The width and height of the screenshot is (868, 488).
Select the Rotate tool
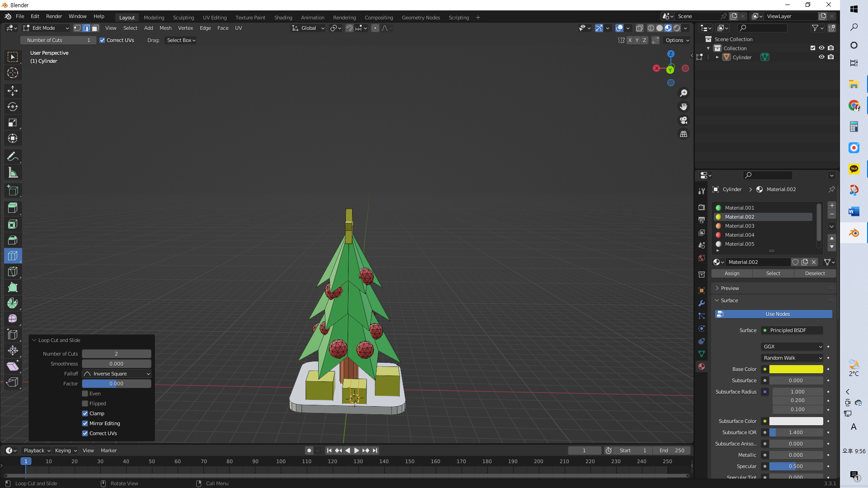[x=13, y=107]
